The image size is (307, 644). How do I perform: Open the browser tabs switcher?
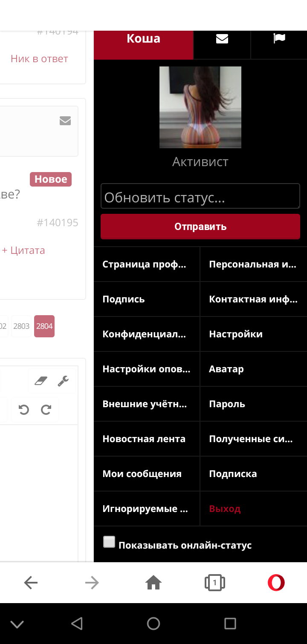tap(215, 582)
